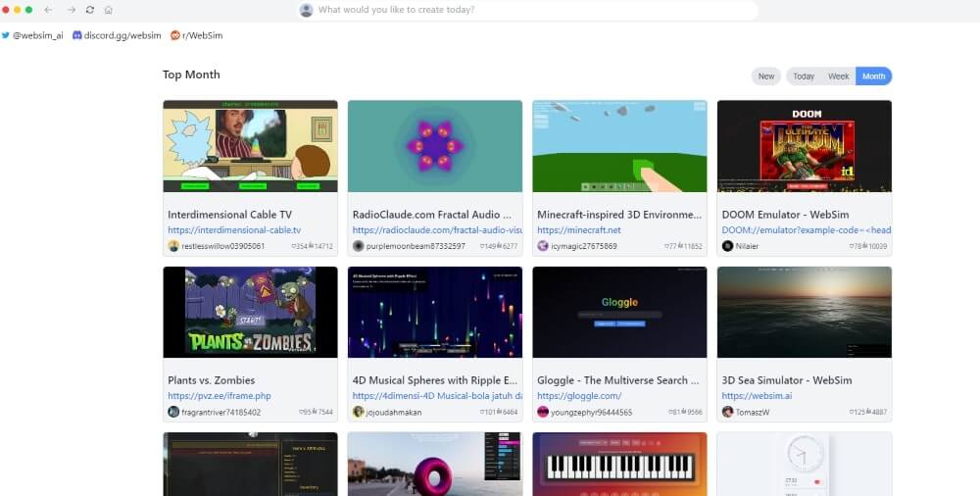Click the Nilaier user avatar icon
The width and height of the screenshot is (980, 496).
click(727, 246)
